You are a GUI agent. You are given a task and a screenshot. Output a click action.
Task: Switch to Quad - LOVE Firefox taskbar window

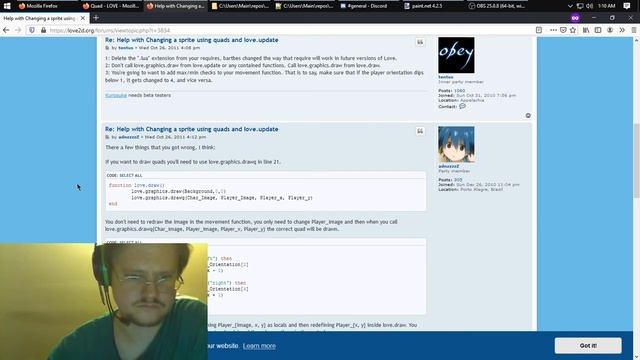tap(111, 6)
